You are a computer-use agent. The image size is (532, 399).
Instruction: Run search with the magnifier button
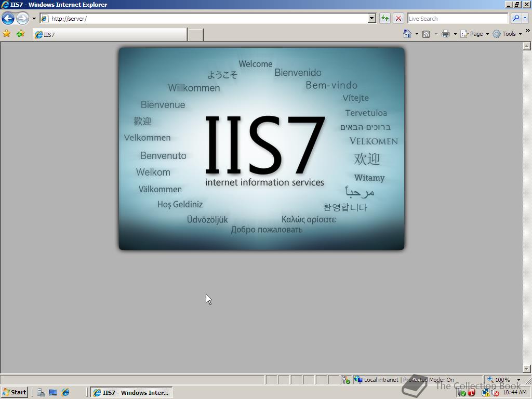click(x=516, y=18)
